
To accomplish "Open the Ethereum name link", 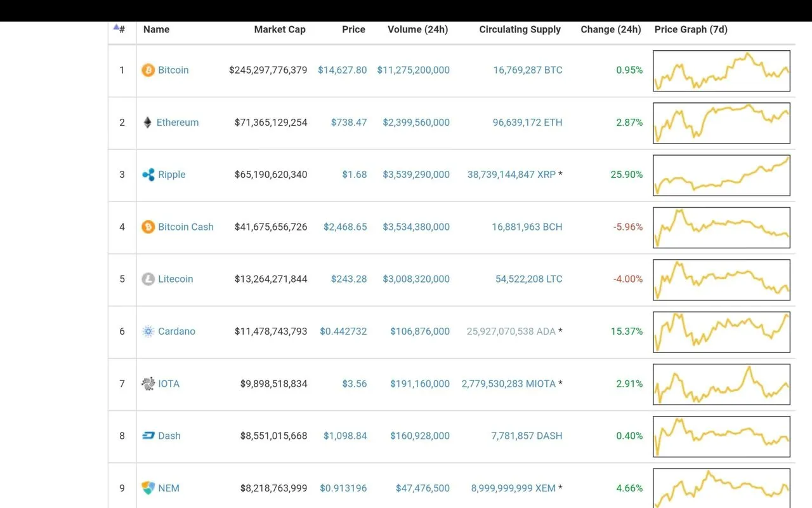I will [x=178, y=123].
